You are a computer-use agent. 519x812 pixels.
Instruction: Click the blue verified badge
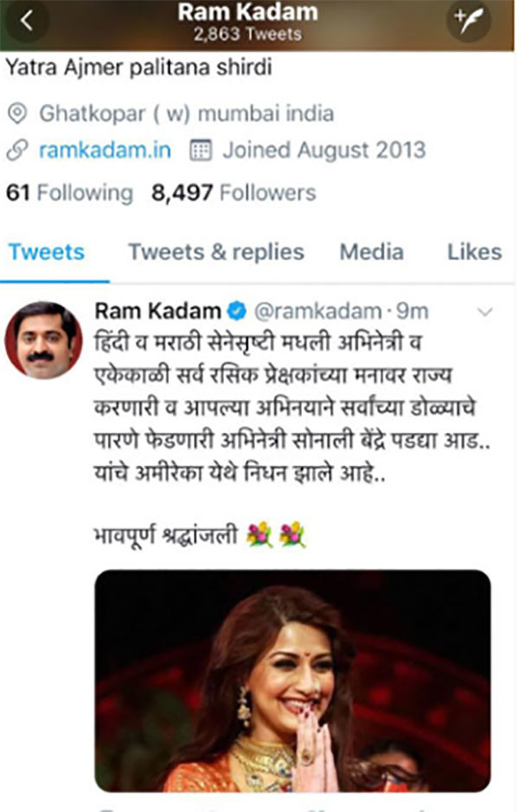pyautogui.click(x=238, y=312)
